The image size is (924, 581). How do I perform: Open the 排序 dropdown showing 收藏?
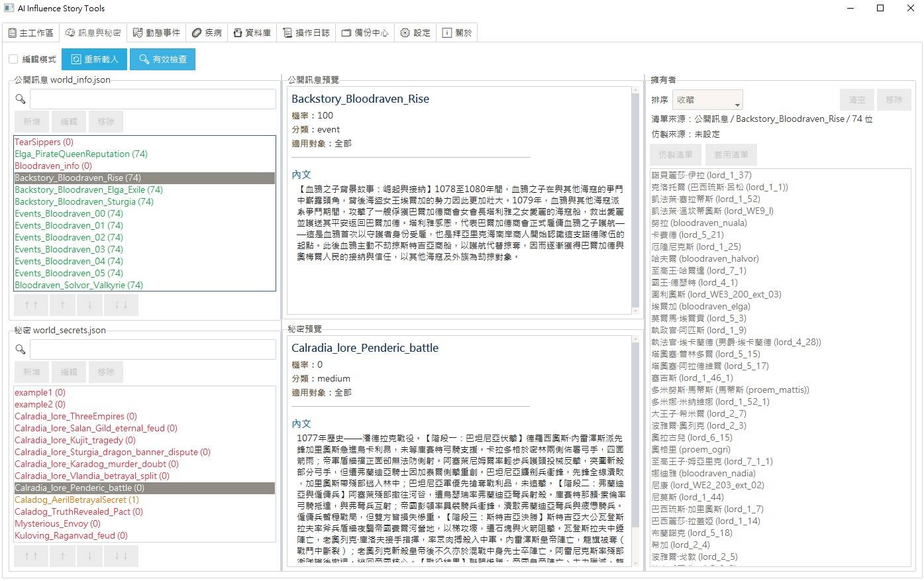(707, 100)
